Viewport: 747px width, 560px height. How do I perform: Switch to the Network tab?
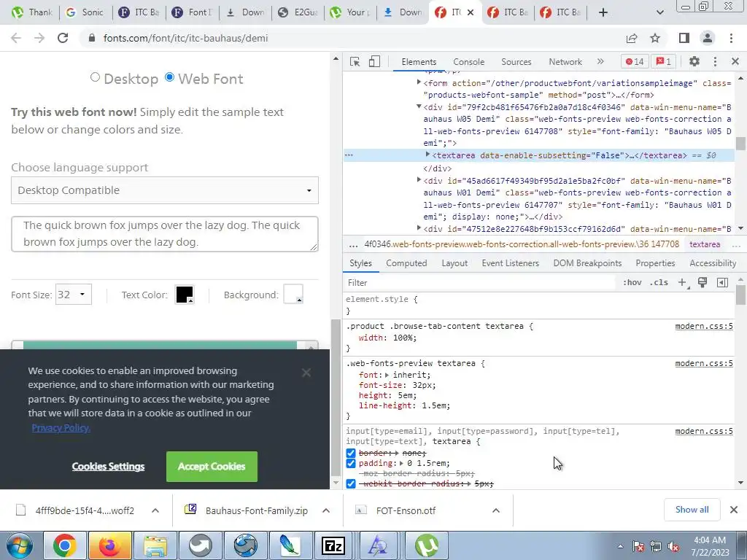tap(565, 62)
